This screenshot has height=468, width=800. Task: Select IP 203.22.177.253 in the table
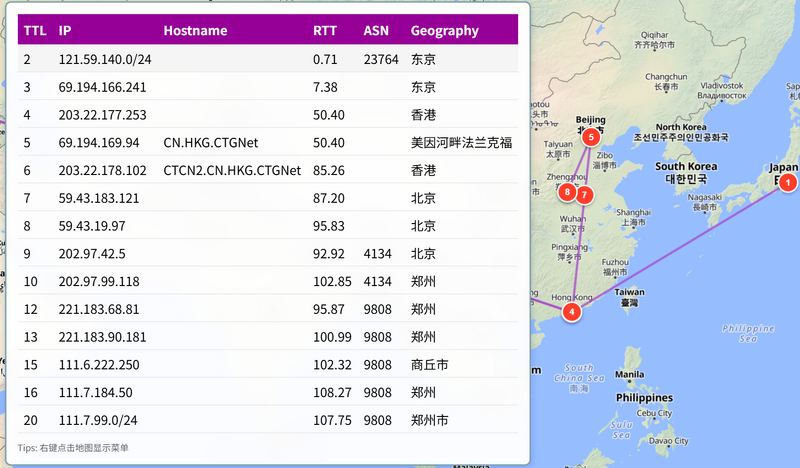click(x=102, y=115)
